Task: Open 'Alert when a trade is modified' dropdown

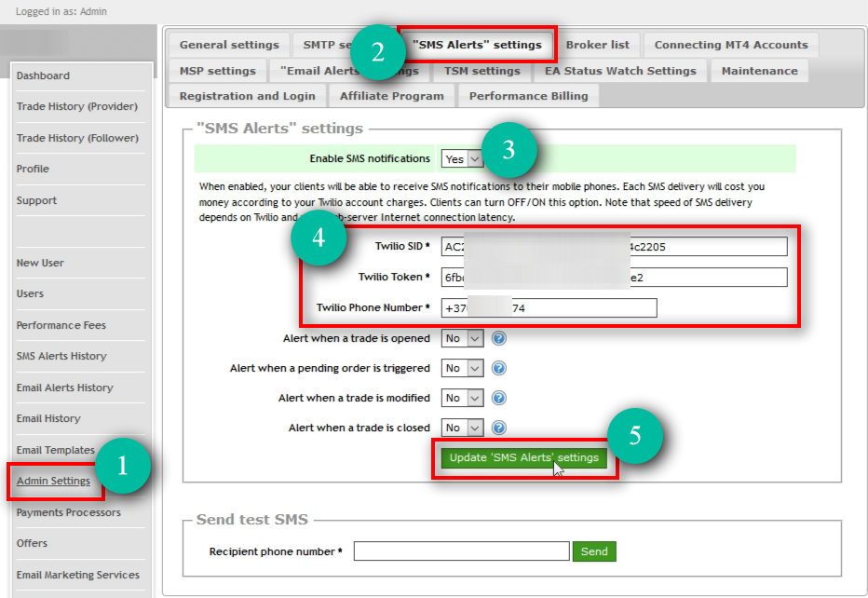Action: [x=462, y=399]
